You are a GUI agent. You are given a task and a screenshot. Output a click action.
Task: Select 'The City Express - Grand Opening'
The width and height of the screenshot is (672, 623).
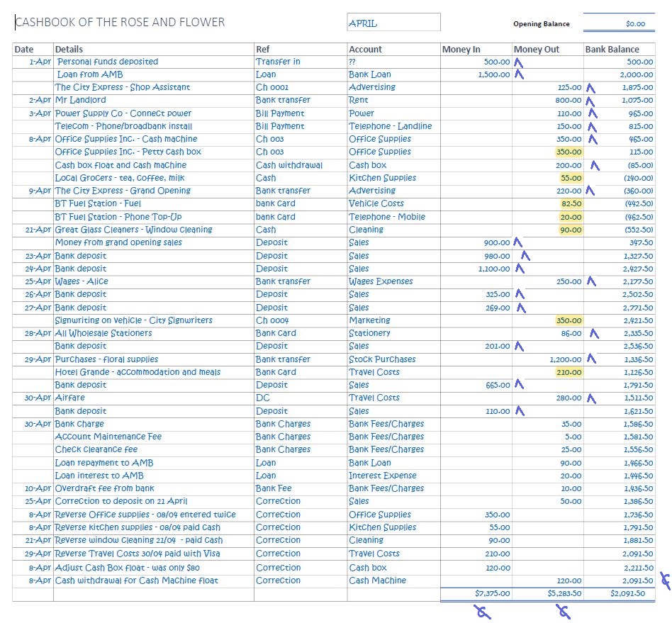pyautogui.click(x=123, y=191)
